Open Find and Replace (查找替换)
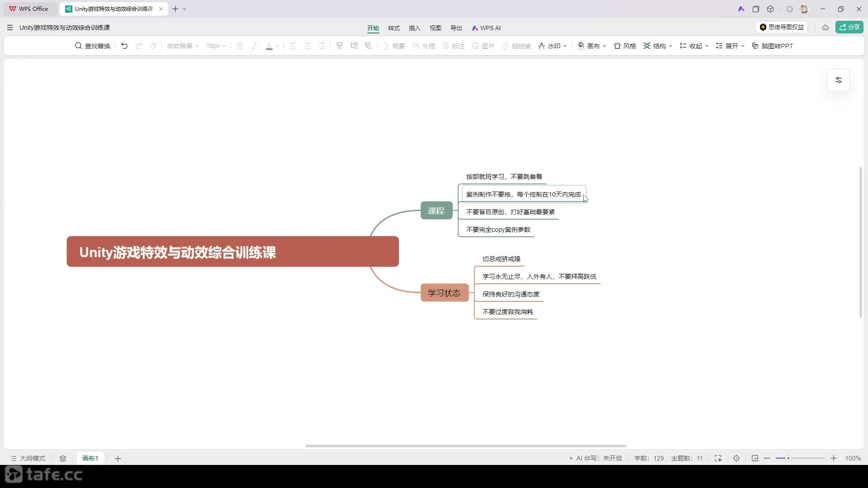Viewport: 868px width, 488px height. click(x=93, y=46)
